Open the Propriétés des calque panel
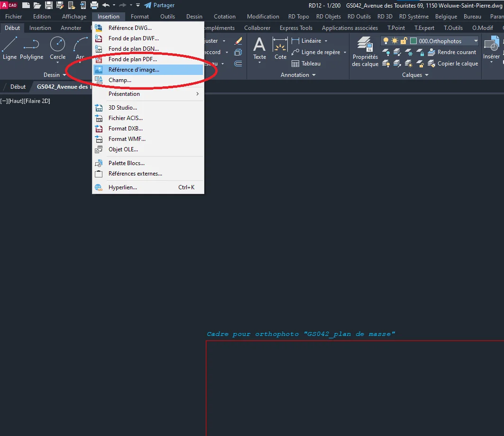Viewport: 504px width, 436px height. (365, 51)
